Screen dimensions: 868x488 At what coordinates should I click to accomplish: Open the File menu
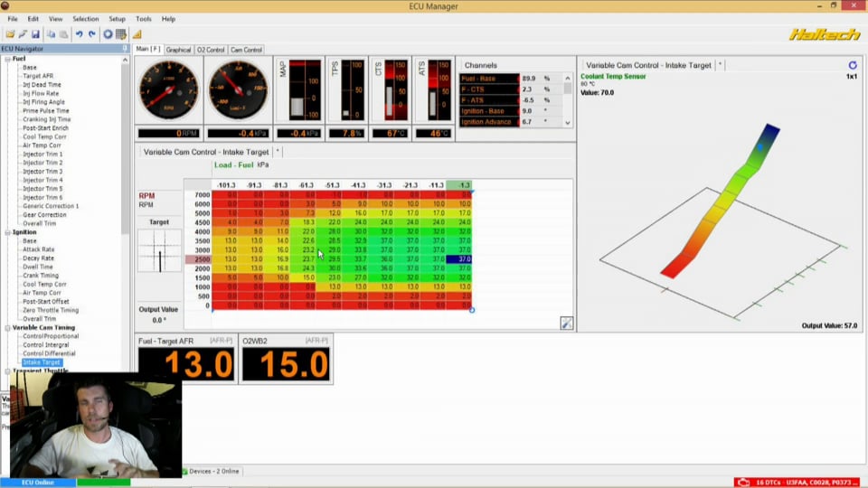(12, 19)
